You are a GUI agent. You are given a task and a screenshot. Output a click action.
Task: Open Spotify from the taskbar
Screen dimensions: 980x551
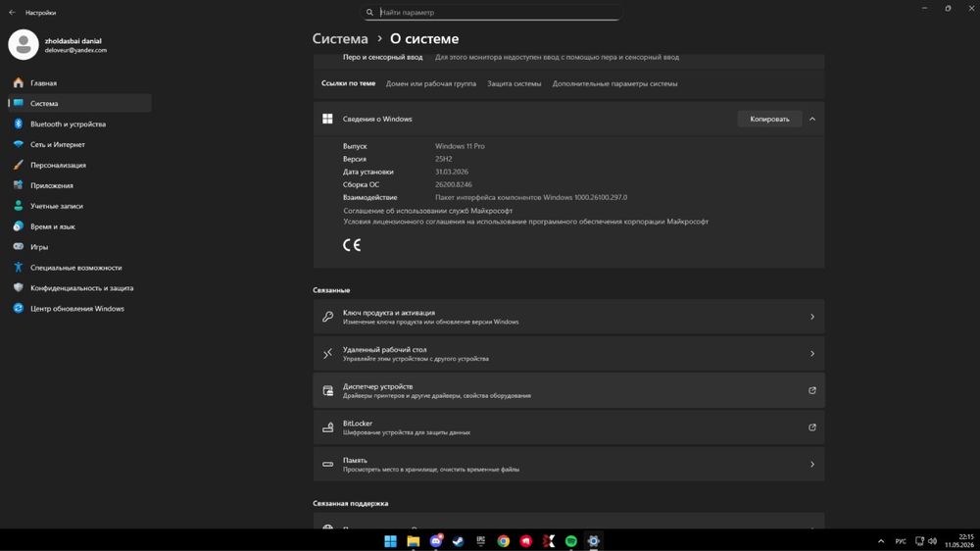pyautogui.click(x=570, y=541)
